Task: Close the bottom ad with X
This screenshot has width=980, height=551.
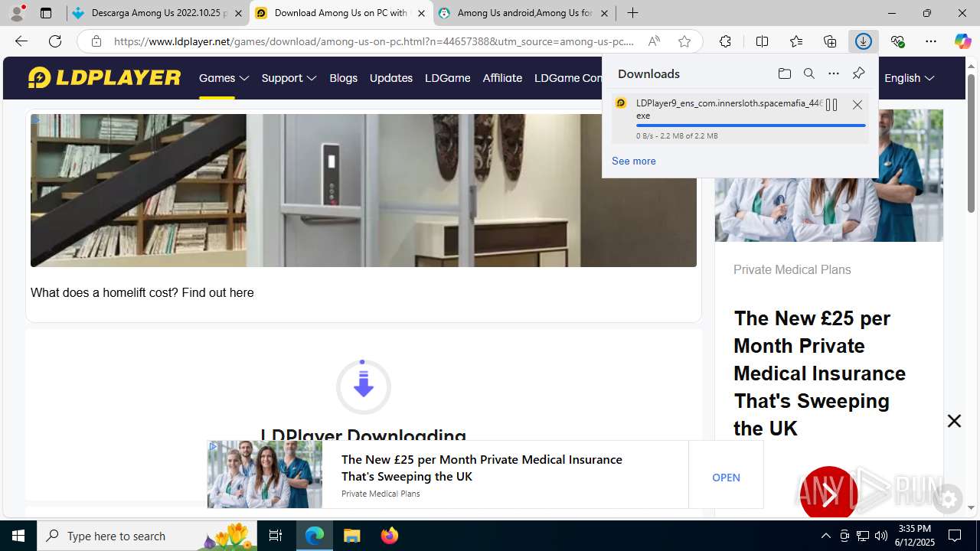Action: pos(954,421)
